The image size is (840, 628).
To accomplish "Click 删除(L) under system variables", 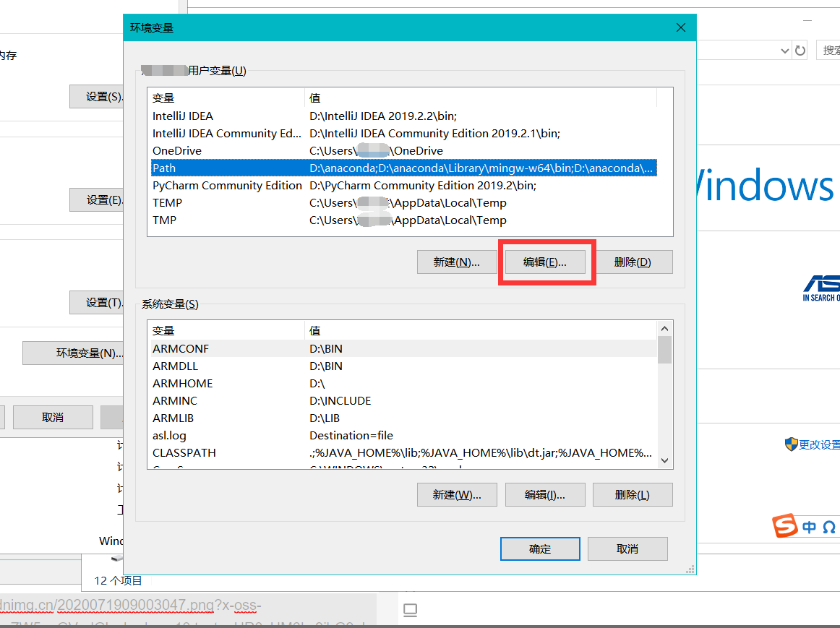I will (633, 495).
